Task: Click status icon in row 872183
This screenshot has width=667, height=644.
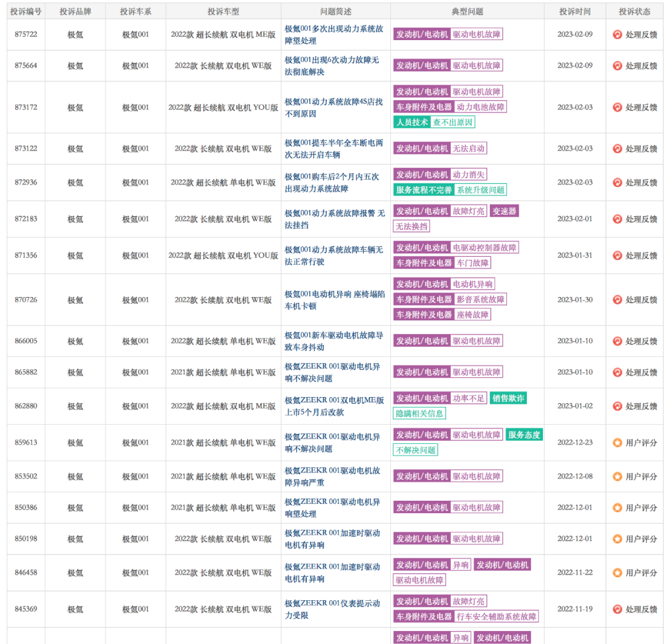Action: pyautogui.click(x=617, y=219)
